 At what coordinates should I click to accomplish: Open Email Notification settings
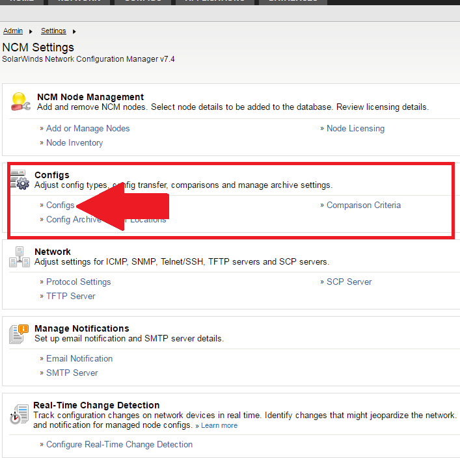click(x=79, y=359)
